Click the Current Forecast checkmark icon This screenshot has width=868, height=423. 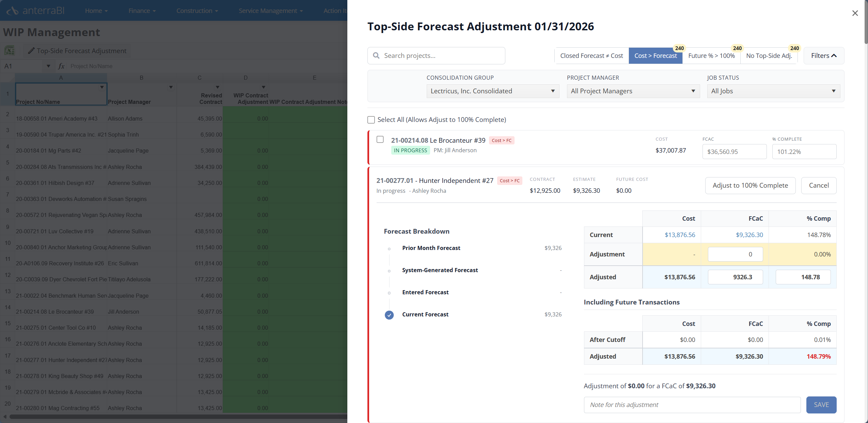point(389,315)
